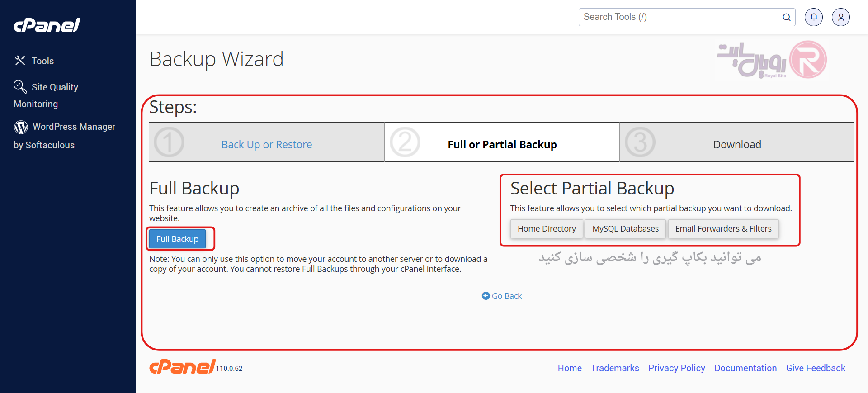The height and width of the screenshot is (393, 868).
Task: Click the cPanel logo in sidebar
Action: pyautogui.click(x=47, y=25)
